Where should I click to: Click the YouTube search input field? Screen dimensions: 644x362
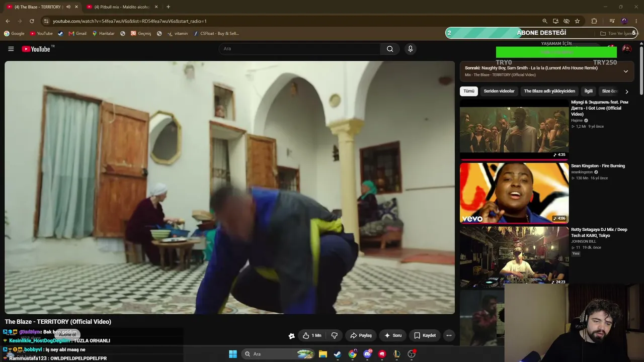[x=300, y=49]
